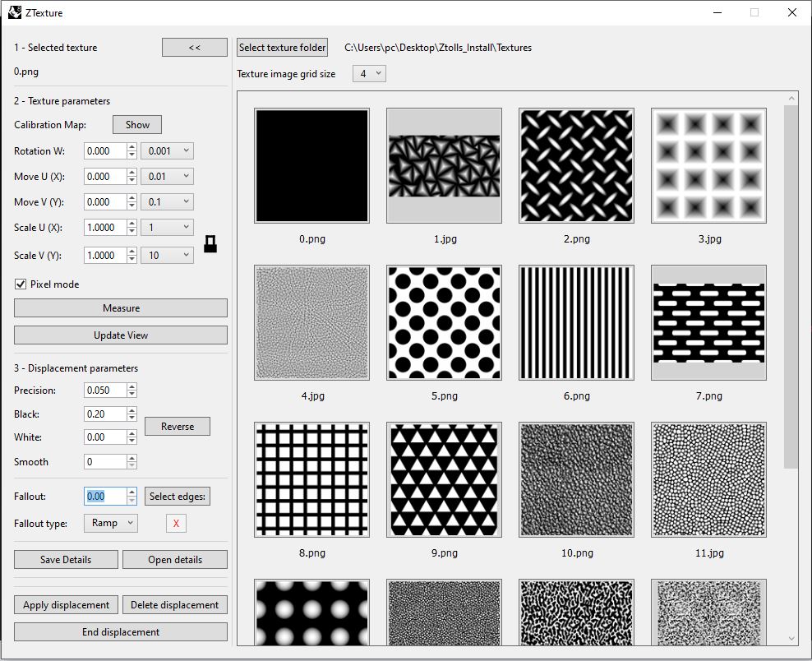The width and height of the screenshot is (812, 661).
Task: Click the White value field
Action: pyautogui.click(x=105, y=437)
